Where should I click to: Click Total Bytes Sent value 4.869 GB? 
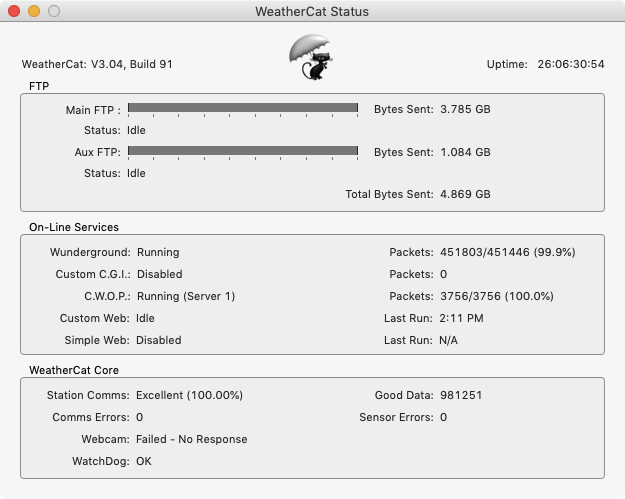pyautogui.click(x=465, y=194)
